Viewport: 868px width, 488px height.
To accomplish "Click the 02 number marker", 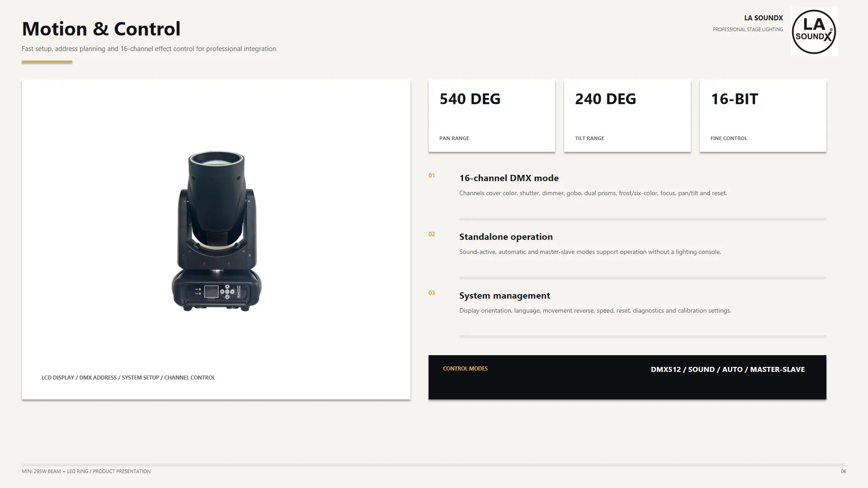I will tap(432, 234).
